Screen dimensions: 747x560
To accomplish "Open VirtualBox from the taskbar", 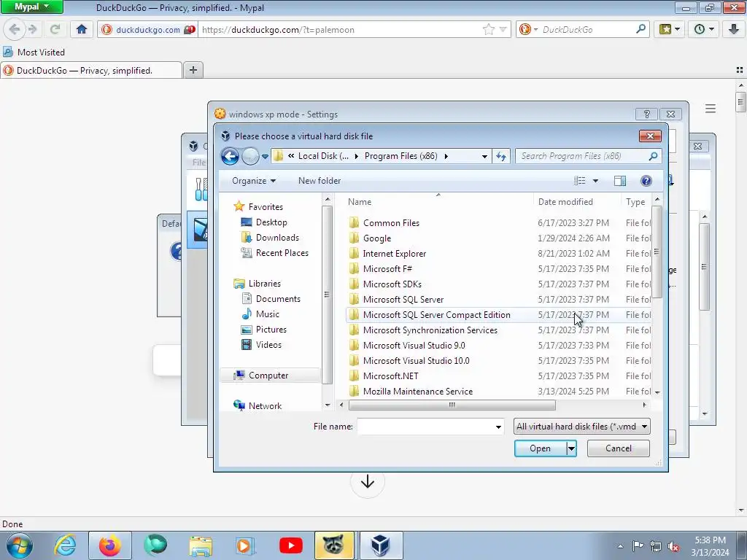I will pos(380,545).
